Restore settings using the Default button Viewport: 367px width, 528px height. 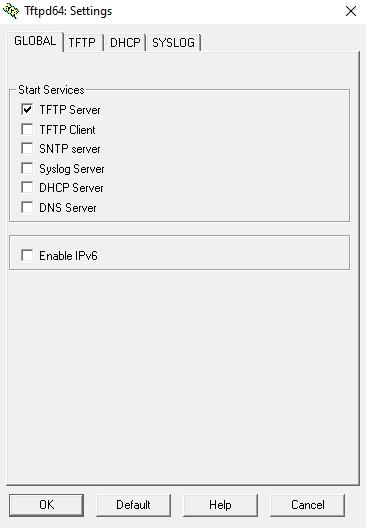[133, 505]
